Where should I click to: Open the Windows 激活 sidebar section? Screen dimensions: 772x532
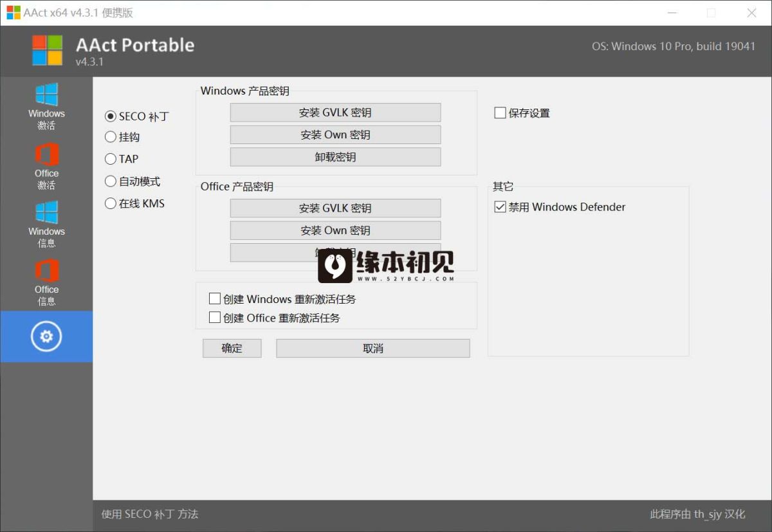pos(46,107)
